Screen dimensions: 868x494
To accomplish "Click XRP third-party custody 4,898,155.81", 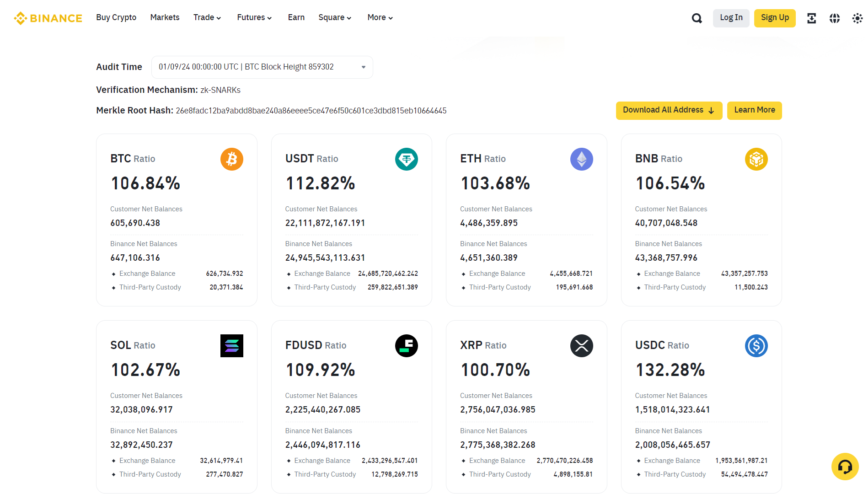I will 573,474.
